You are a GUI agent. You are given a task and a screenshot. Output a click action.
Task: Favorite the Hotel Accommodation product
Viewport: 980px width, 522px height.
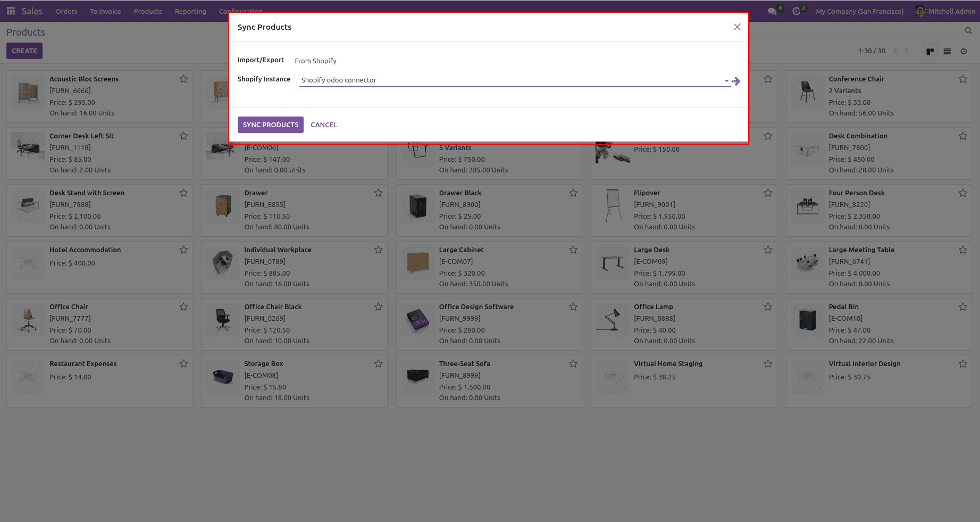[x=183, y=250]
